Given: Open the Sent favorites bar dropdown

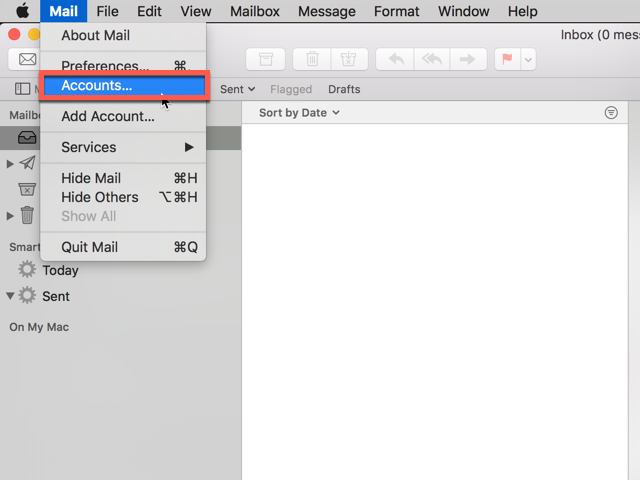Looking at the screenshot, I should coord(238,89).
